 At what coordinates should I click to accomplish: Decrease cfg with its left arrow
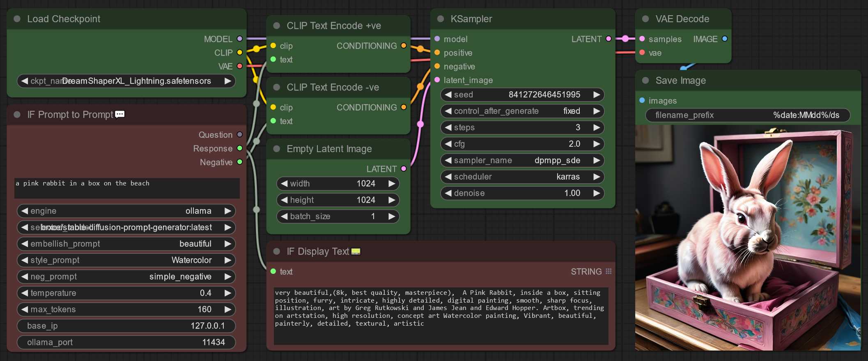[448, 144]
